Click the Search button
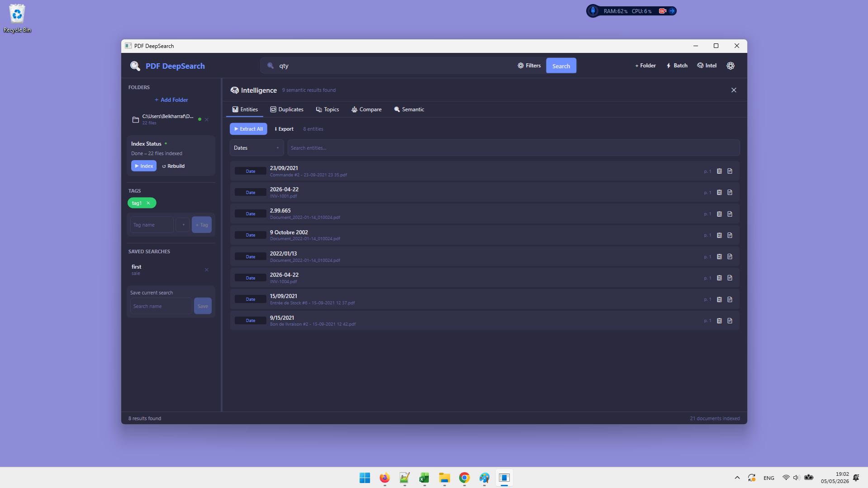868x488 pixels. (x=561, y=66)
